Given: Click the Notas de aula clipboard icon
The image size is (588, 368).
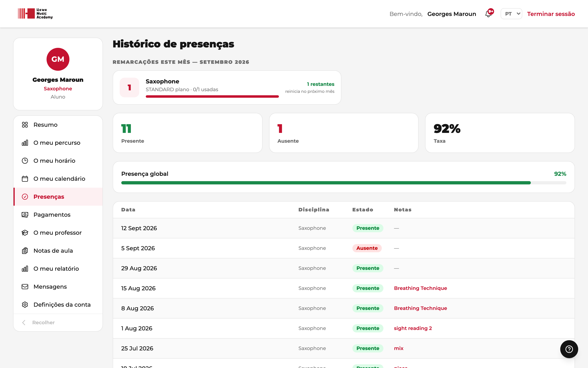Looking at the screenshot, I should 25,251.
